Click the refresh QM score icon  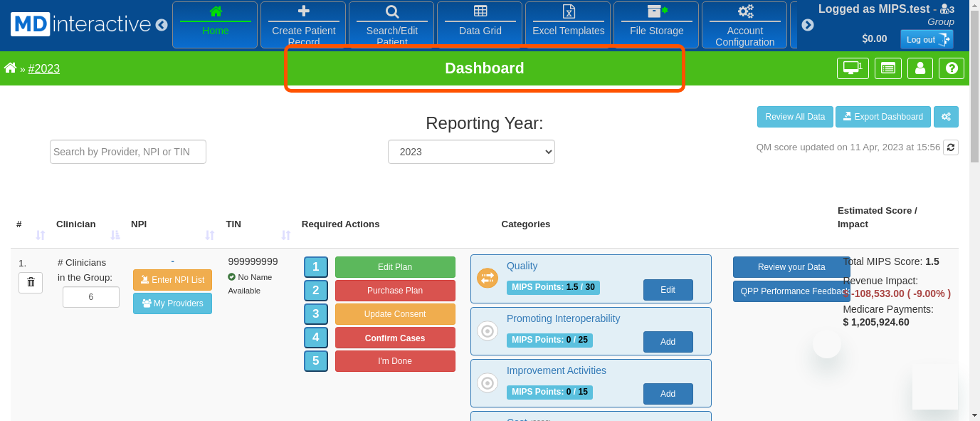click(x=950, y=147)
